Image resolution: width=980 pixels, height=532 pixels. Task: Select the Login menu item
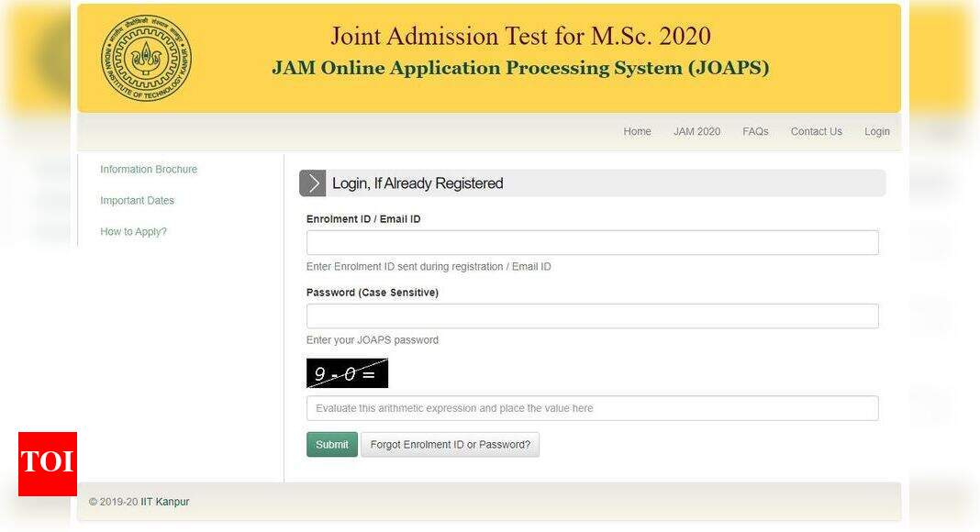pos(876,131)
